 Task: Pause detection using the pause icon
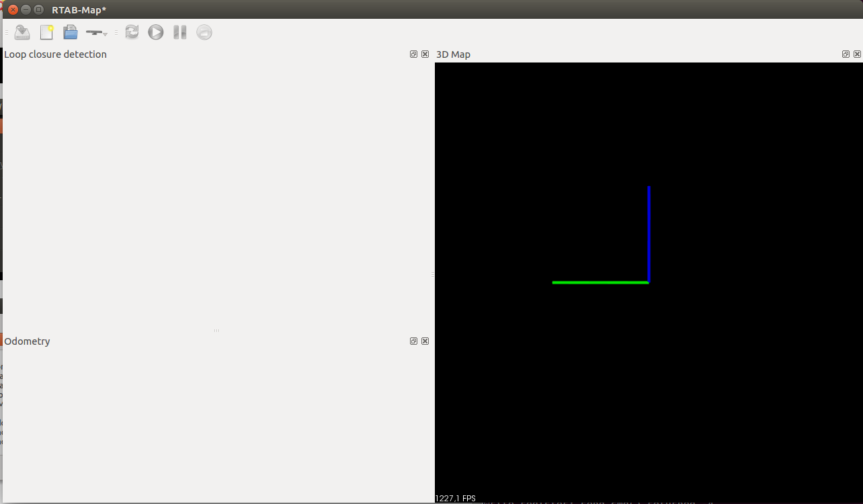click(x=179, y=32)
